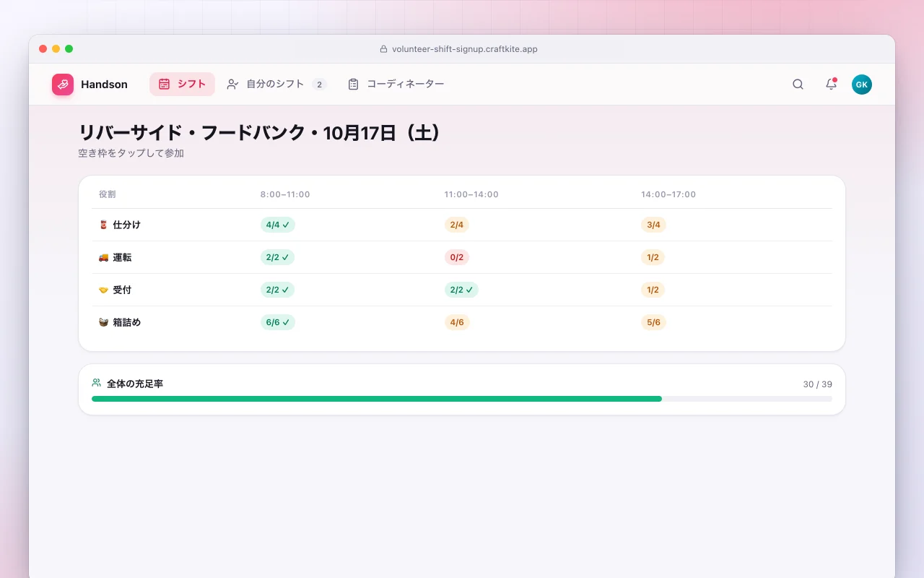Click the 仕分け can emoji icon
This screenshot has width=924, height=578.
103,225
